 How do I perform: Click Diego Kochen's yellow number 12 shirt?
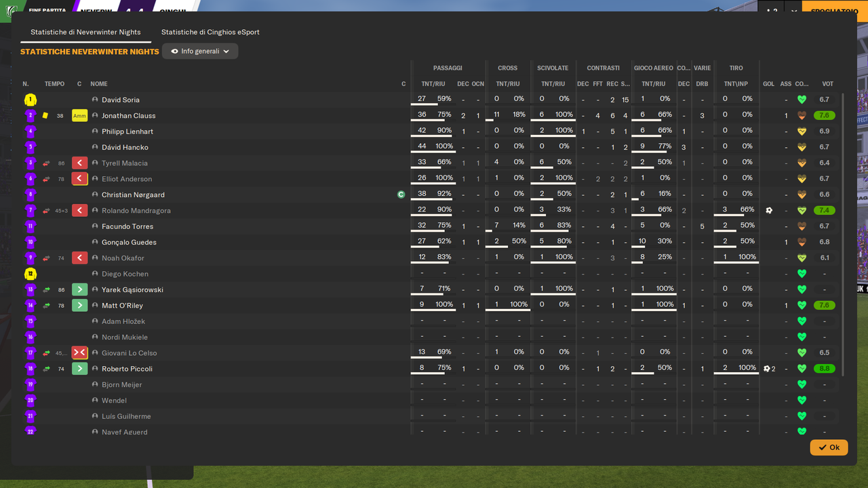30,274
